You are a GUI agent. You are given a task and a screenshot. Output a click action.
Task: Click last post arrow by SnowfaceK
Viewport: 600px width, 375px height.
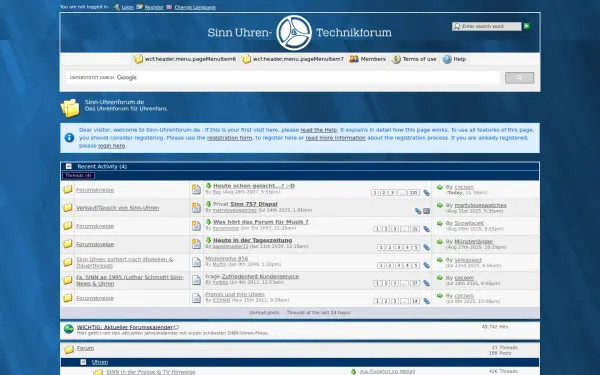[440, 223]
